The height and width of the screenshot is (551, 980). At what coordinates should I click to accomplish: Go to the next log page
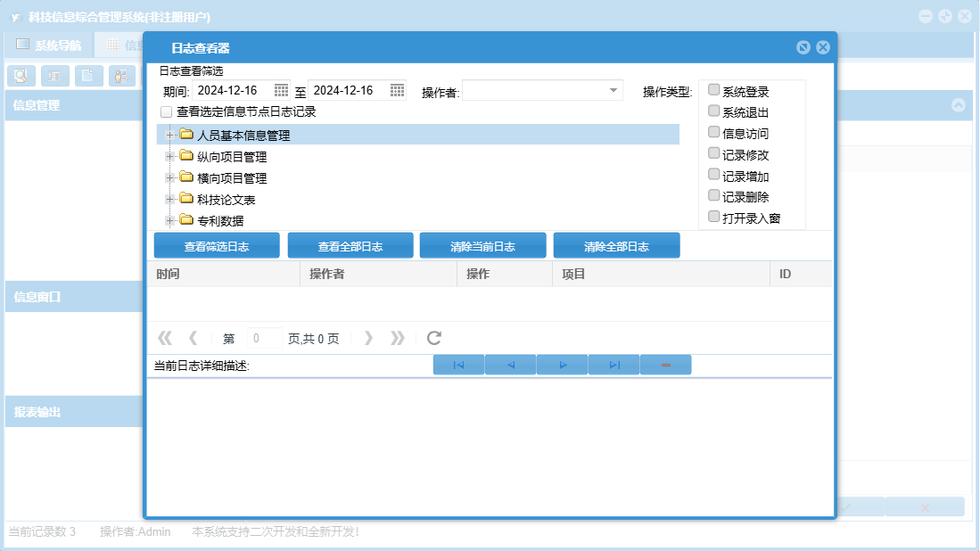[x=368, y=338]
